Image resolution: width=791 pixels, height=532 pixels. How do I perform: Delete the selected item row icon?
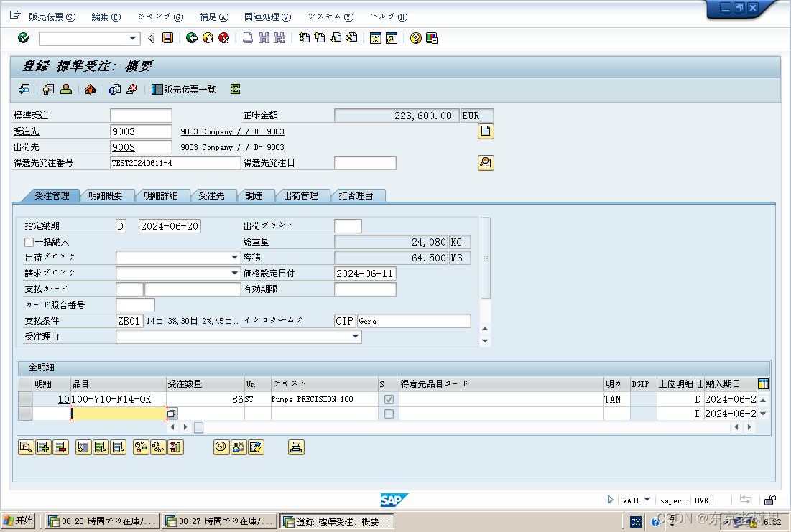click(61, 447)
